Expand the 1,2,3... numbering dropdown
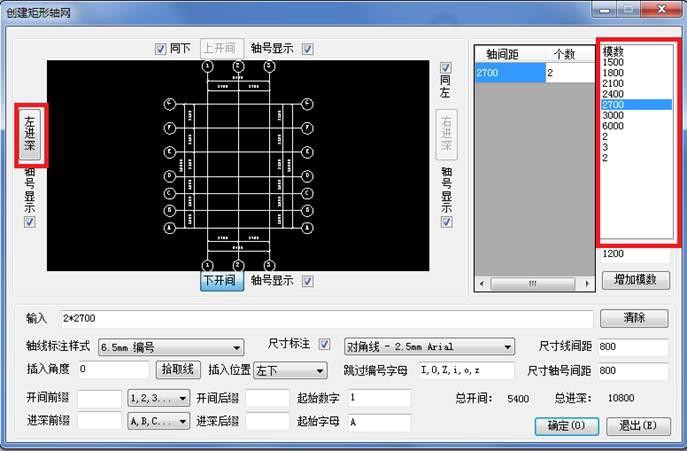 coord(158,397)
